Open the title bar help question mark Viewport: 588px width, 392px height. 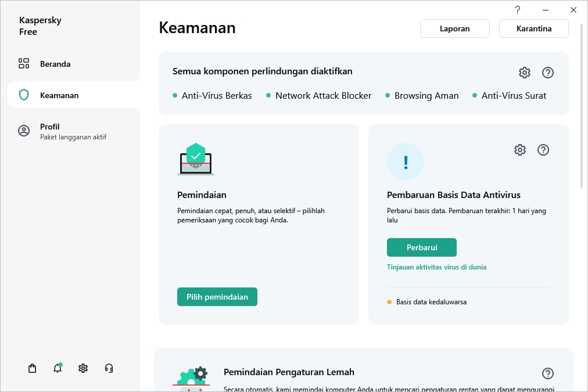click(x=517, y=10)
